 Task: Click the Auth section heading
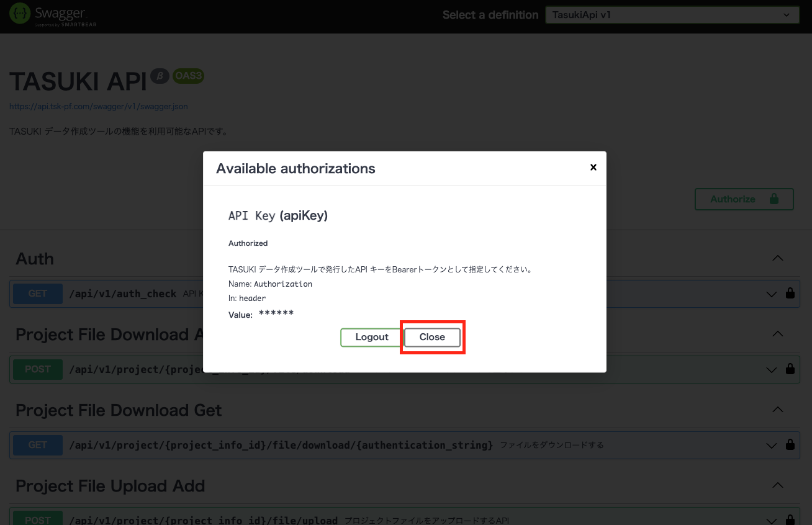[35, 259]
